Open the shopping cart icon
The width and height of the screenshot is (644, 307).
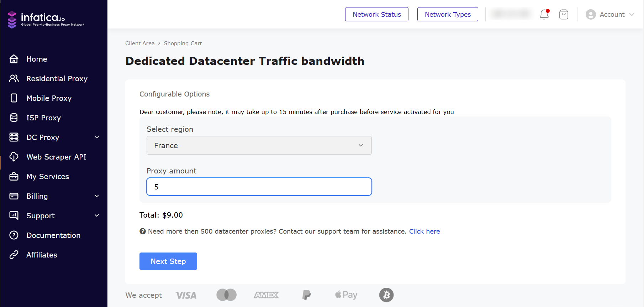click(564, 14)
